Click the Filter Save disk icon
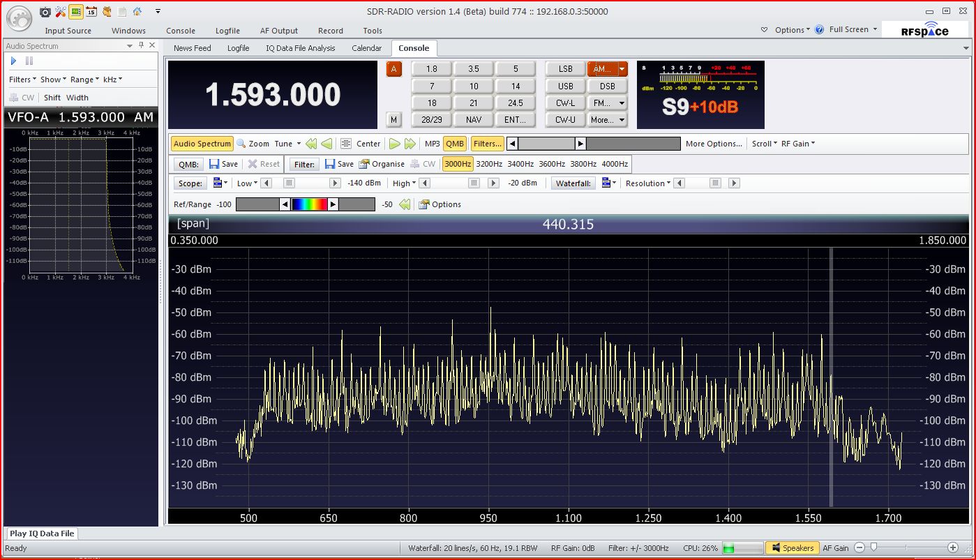Screen dimensions: 976x560 coord(330,164)
